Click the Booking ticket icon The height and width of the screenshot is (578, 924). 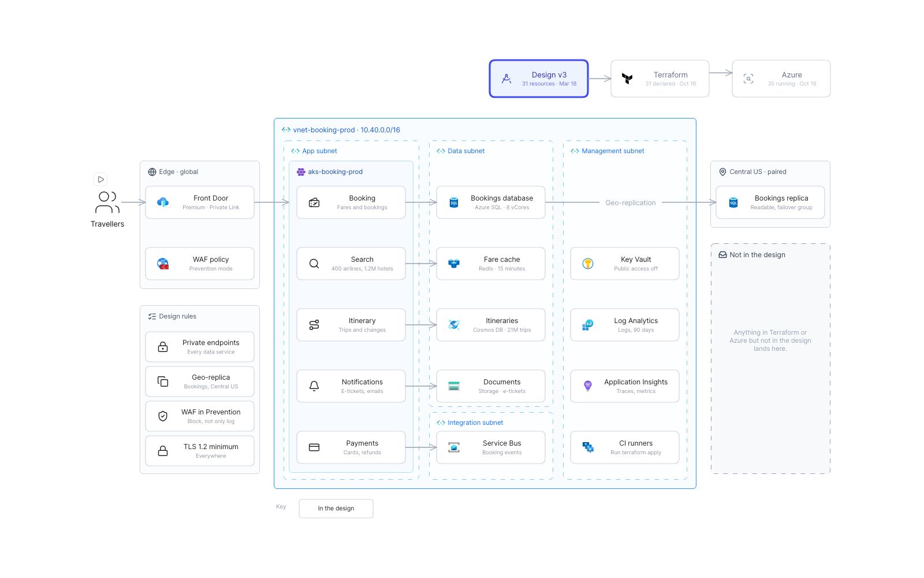314,202
